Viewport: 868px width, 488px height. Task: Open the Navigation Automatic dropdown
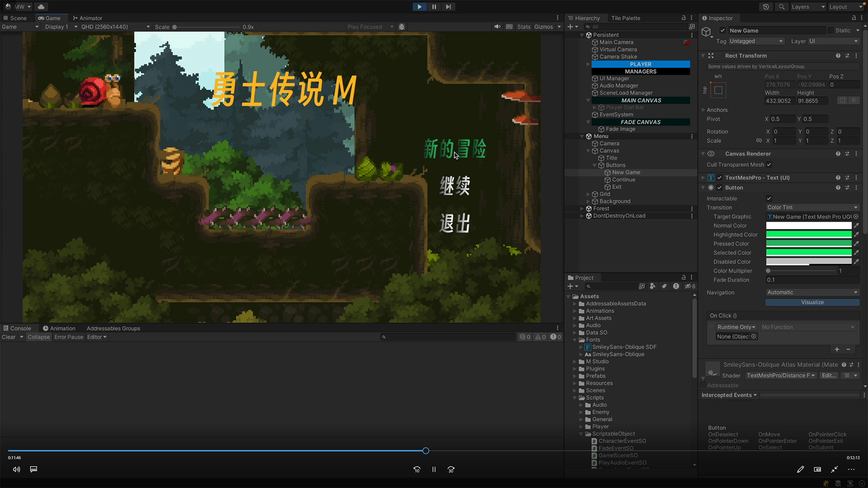coord(812,292)
